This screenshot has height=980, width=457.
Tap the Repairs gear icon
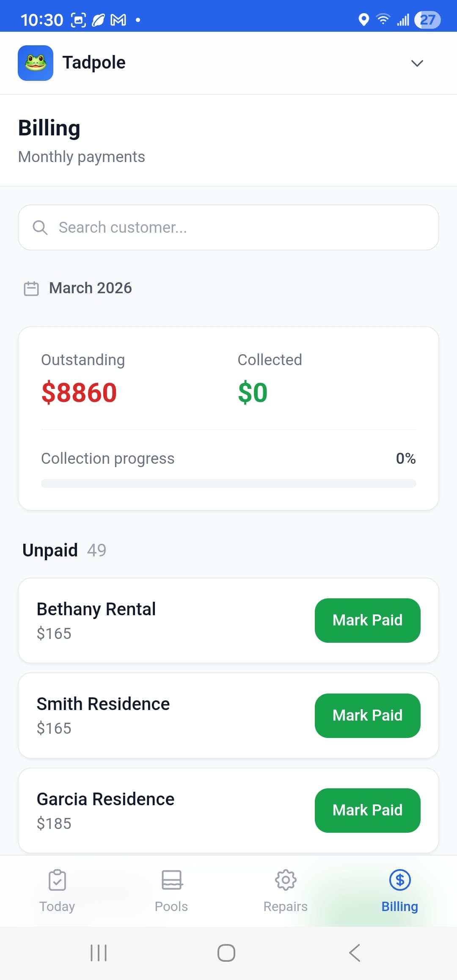click(286, 880)
